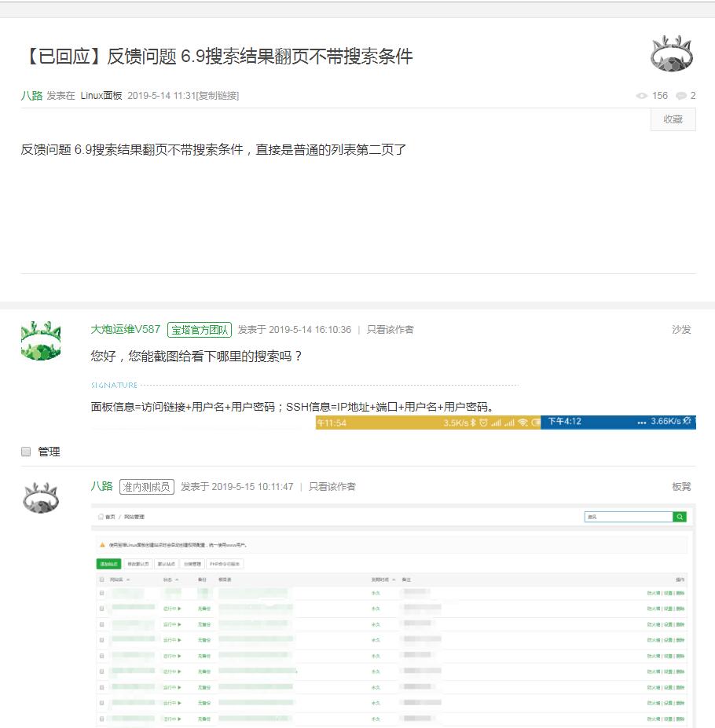The height and width of the screenshot is (728, 715).
Task: Click the home icon in breadcrumb
Action: pos(101,517)
